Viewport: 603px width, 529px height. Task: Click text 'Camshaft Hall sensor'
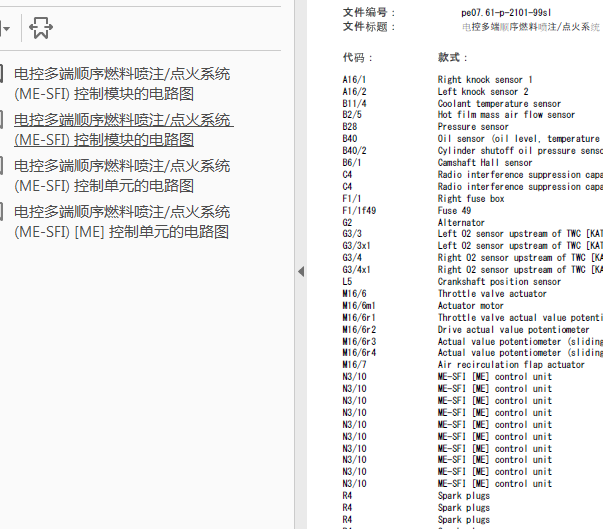485,163
